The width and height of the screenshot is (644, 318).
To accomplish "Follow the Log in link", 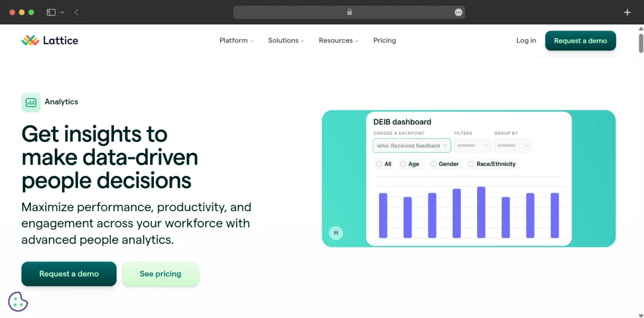I will tap(526, 40).
